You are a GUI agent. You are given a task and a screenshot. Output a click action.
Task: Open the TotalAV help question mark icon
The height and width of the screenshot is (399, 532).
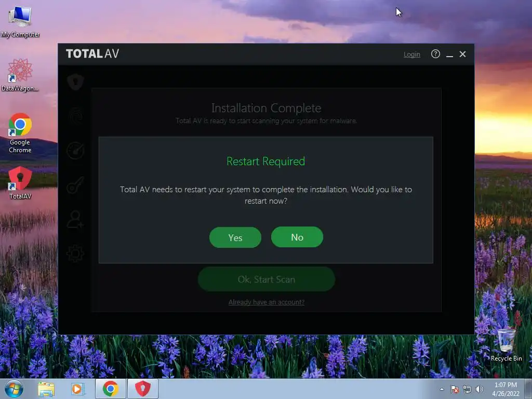(435, 54)
